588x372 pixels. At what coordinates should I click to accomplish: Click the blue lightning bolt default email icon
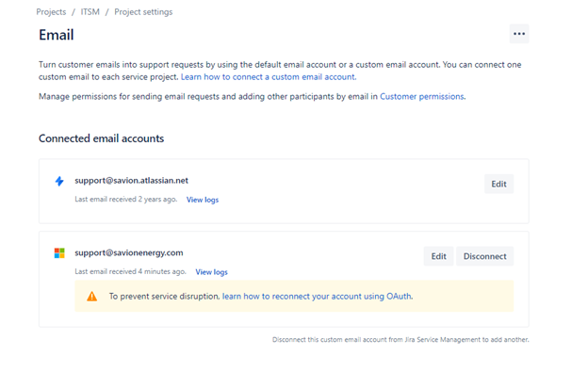59,182
